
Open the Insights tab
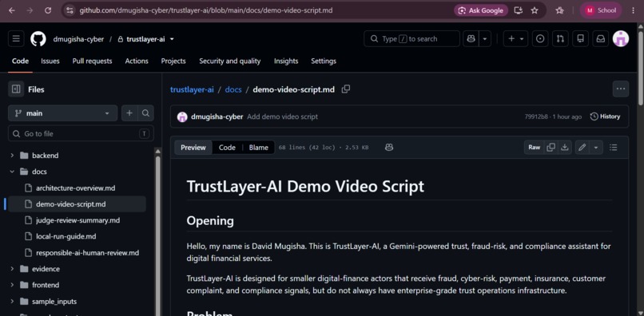tap(286, 61)
